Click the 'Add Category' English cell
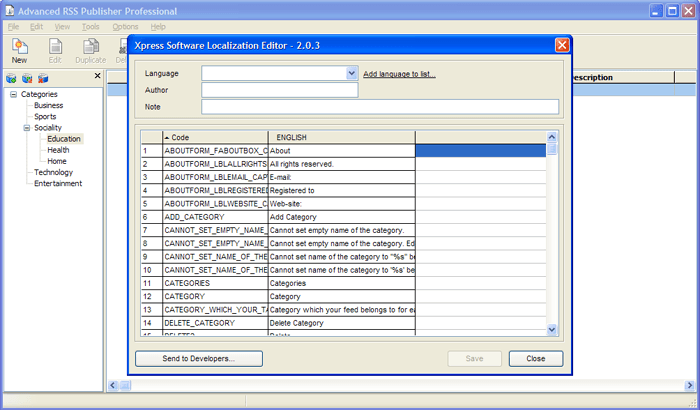Image resolution: width=700 pixels, height=410 pixels. [342, 217]
